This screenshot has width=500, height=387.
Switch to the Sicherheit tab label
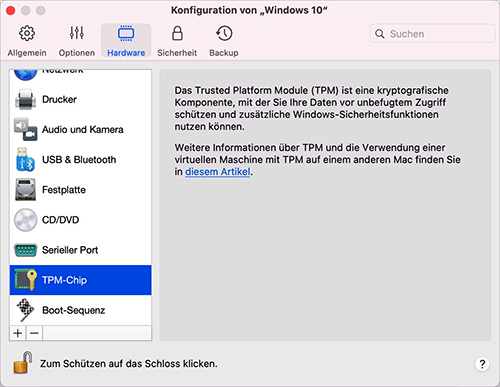click(177, 53)
